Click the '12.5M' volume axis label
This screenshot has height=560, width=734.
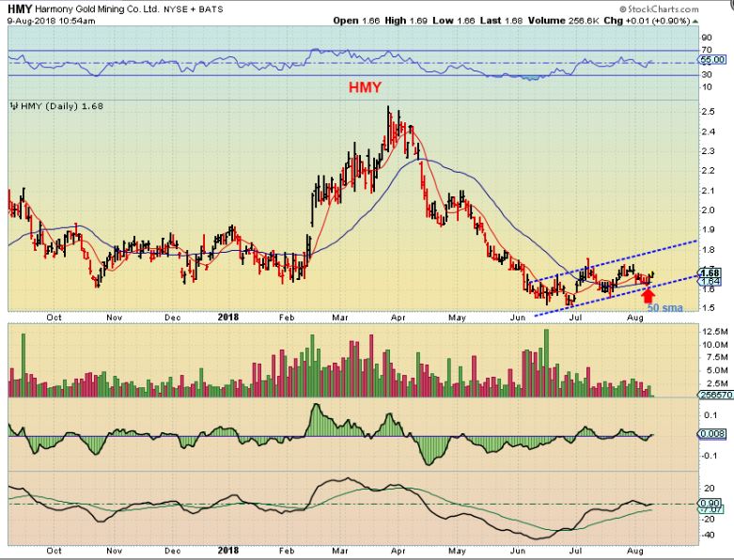tap(715, 332)
